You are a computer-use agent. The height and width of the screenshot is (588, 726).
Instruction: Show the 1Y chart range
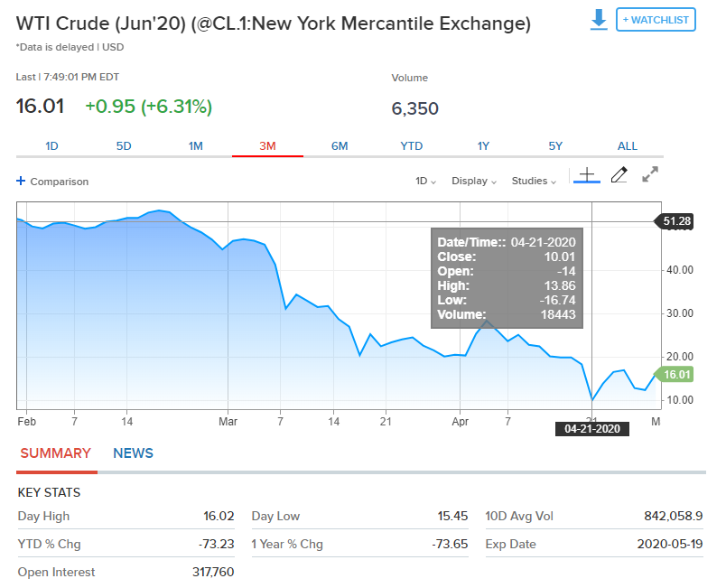[483, 146]
